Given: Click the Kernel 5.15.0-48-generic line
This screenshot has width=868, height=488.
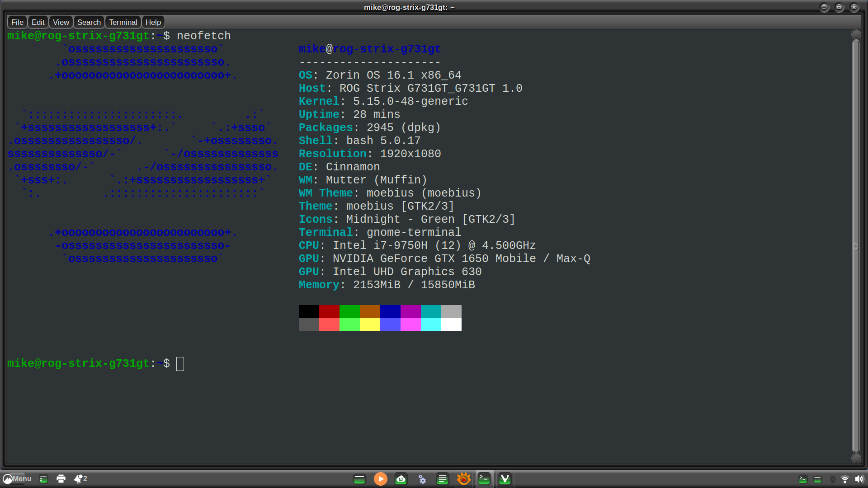Looking at the screenshot, I should (x=383, y=102).
